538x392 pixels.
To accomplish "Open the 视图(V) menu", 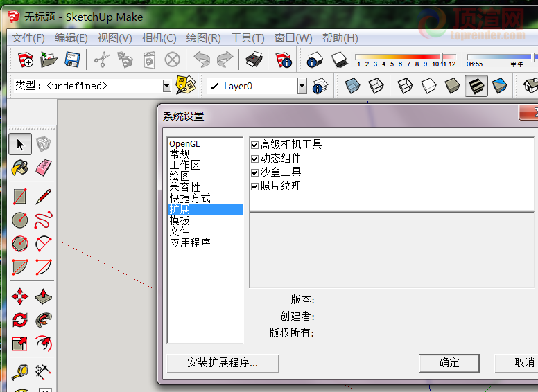I will click(114, 37).
